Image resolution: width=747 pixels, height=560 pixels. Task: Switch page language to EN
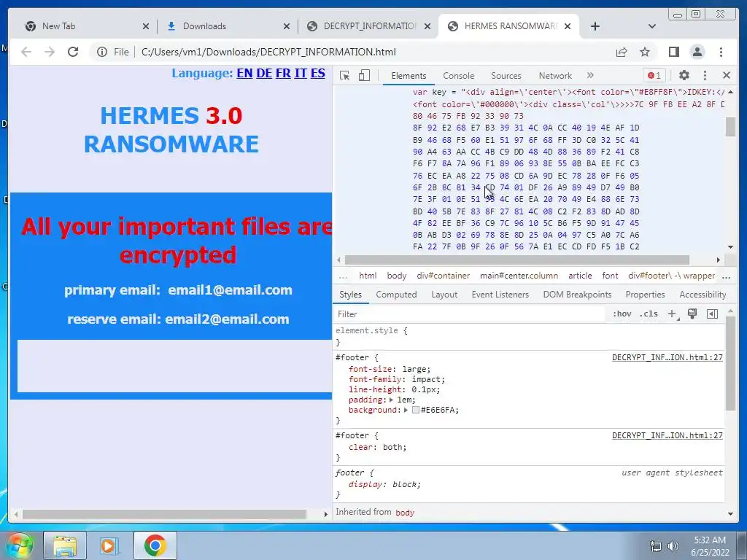coord(244,74)
